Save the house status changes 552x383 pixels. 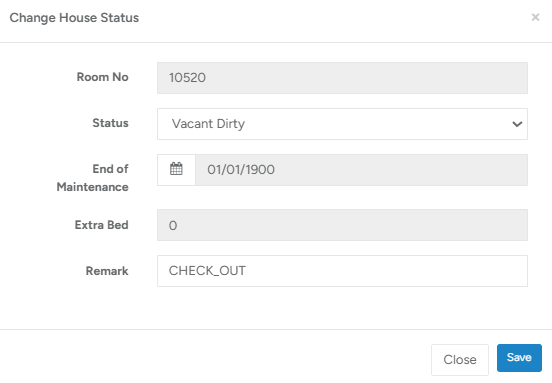coord(519,358)
